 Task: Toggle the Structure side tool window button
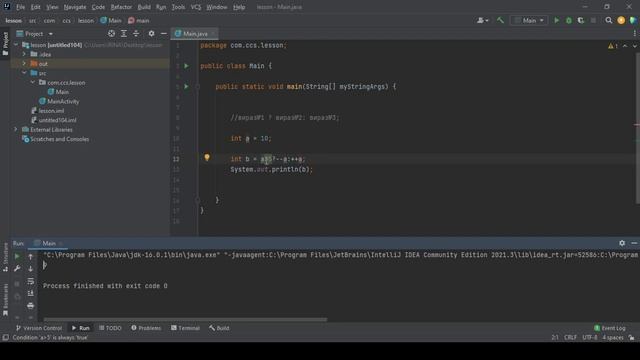click(x=5, y=257)
